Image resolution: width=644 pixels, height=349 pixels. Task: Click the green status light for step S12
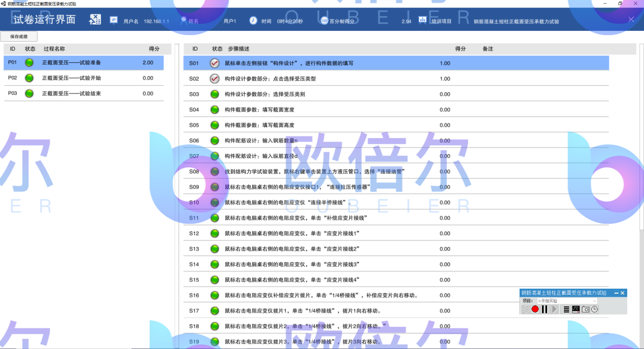(215, 233)
